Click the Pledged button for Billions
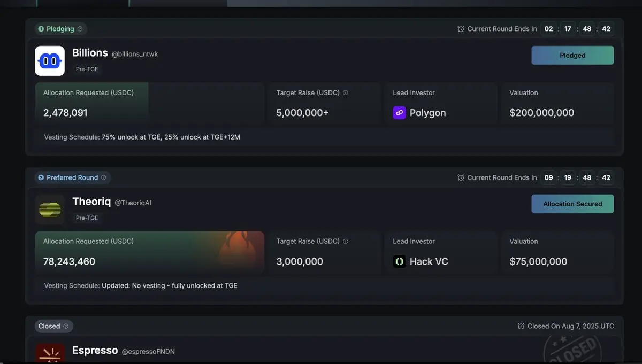 [x=572, y=55]
